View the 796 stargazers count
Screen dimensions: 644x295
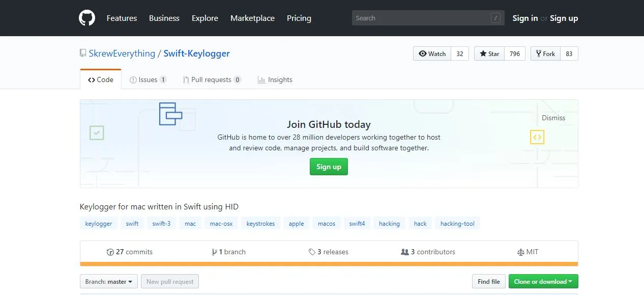(515, 53)
